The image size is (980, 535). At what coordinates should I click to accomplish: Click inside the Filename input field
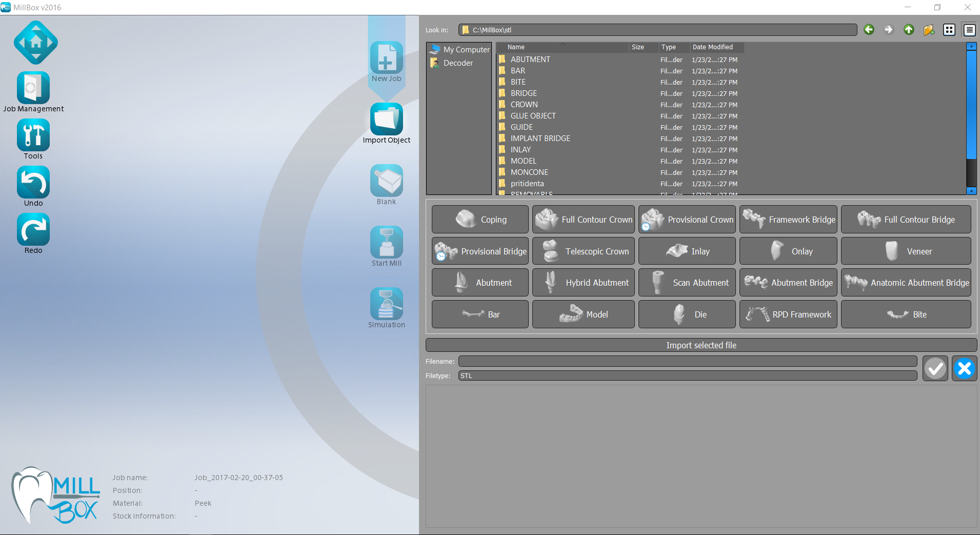pyautogui.click(x=687, y=361)
